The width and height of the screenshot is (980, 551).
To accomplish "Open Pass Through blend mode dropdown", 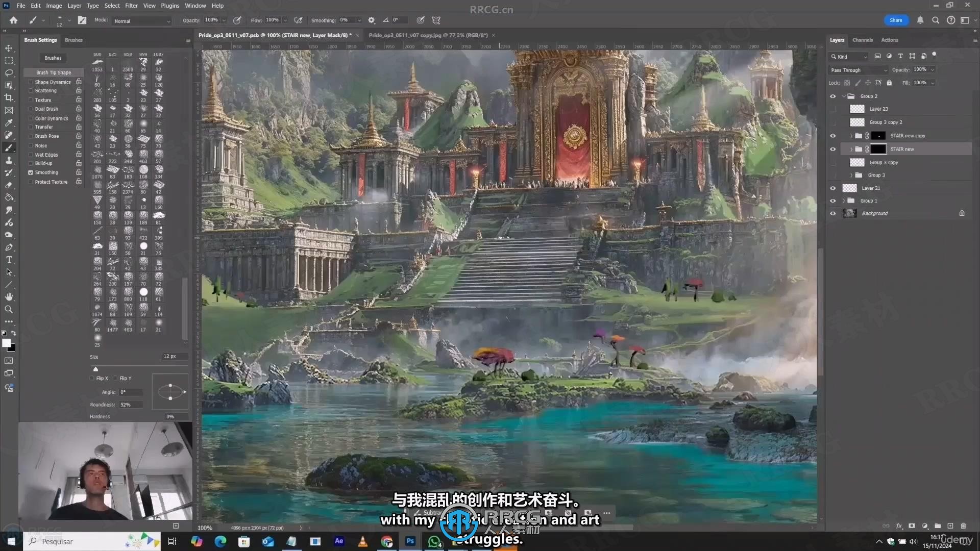I will [x=859, y=70].
